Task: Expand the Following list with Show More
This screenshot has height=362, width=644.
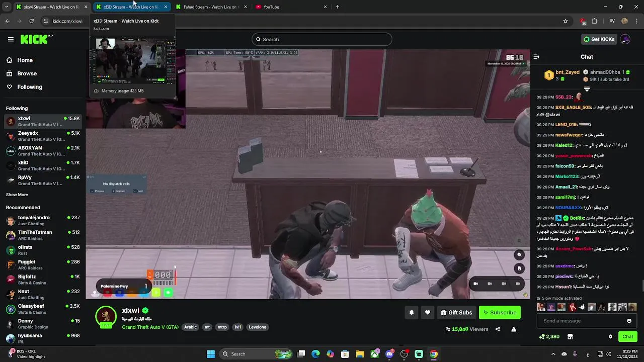Action: click(17, 195)
